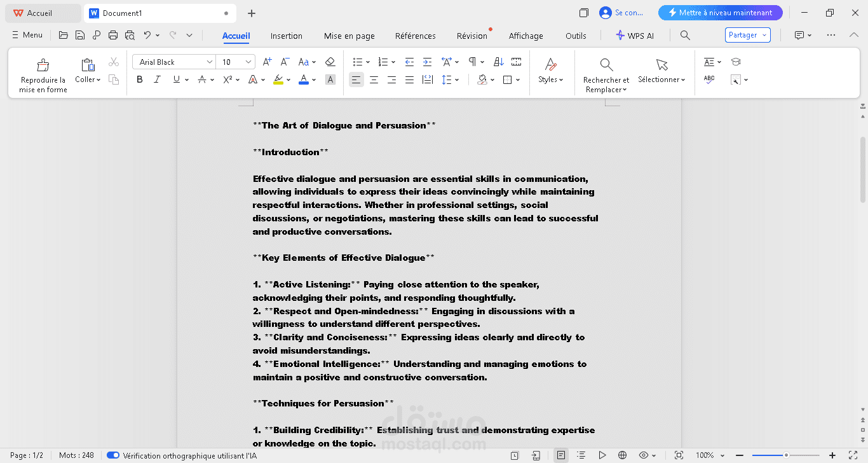Click the Print icon in quick toolbar

(x=113, y=36)
